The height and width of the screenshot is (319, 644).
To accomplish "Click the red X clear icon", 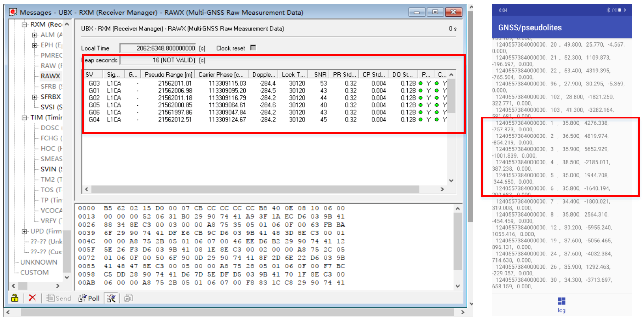I will tap(32, 298).
